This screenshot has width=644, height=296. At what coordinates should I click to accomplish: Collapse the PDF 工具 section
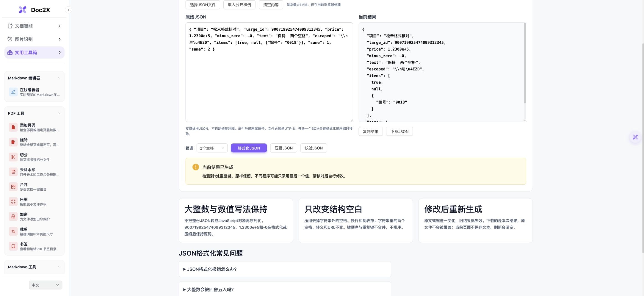coord(59,113)
